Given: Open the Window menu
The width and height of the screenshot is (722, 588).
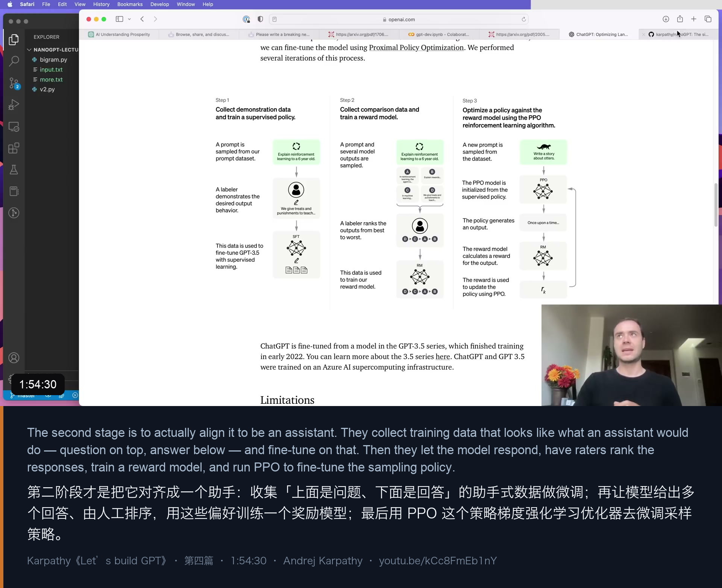Looking at the screenshot, I should [186, 4].
